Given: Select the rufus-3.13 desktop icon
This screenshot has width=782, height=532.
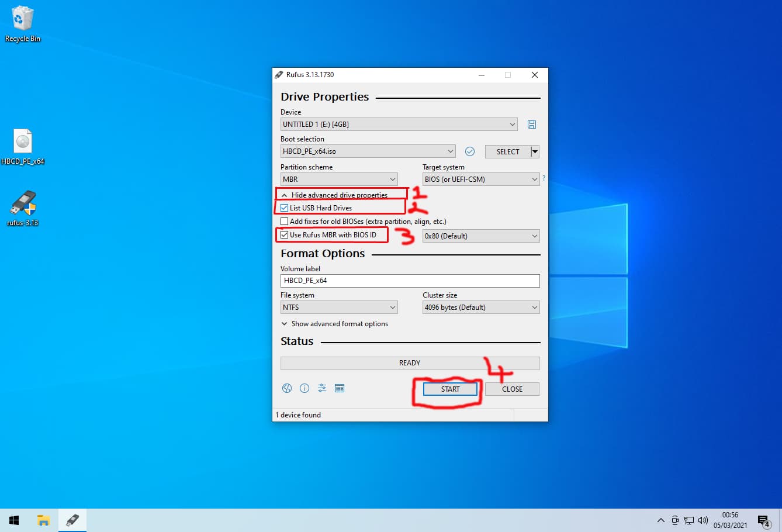Looking at the screenshot, I should [x=23, y=208].
